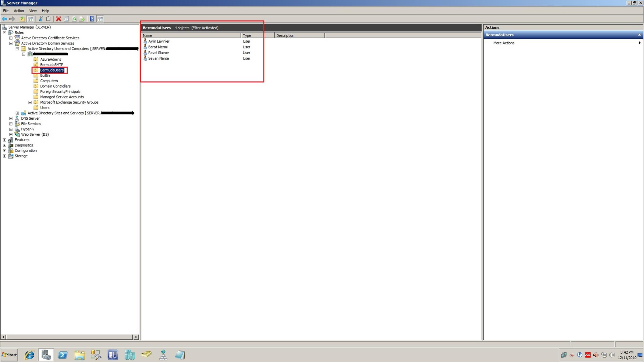This screenshot has width=644, height=362.
Task: Collapse the Roles tree node
Action: coord(5,32)
